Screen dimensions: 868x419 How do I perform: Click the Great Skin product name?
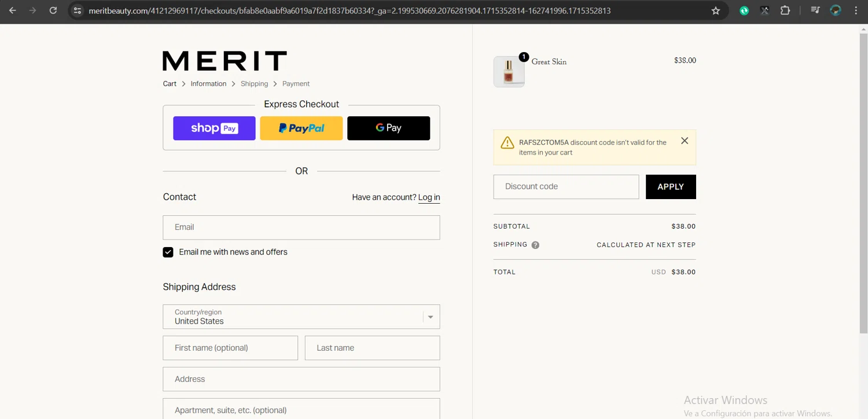[x=549, y=62]
